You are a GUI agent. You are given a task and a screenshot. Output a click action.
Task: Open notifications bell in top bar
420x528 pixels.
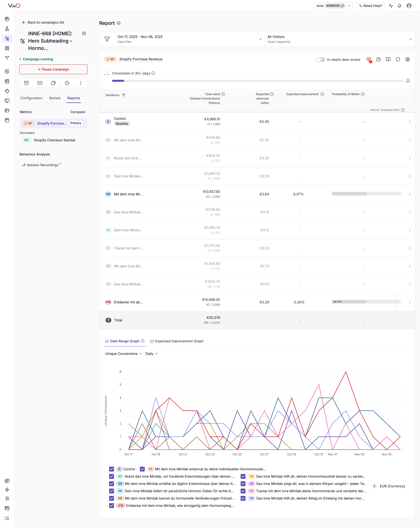pyautogui.click(x=399, y=6)
